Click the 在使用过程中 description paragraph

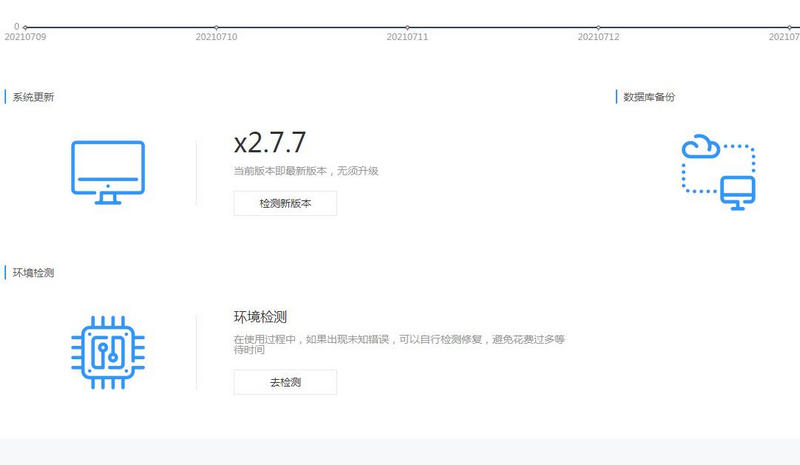click(399, 344)
